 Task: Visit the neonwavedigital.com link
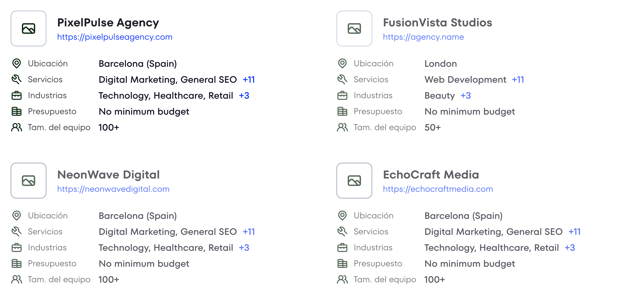pyautogui.click(x=113, y=189)
